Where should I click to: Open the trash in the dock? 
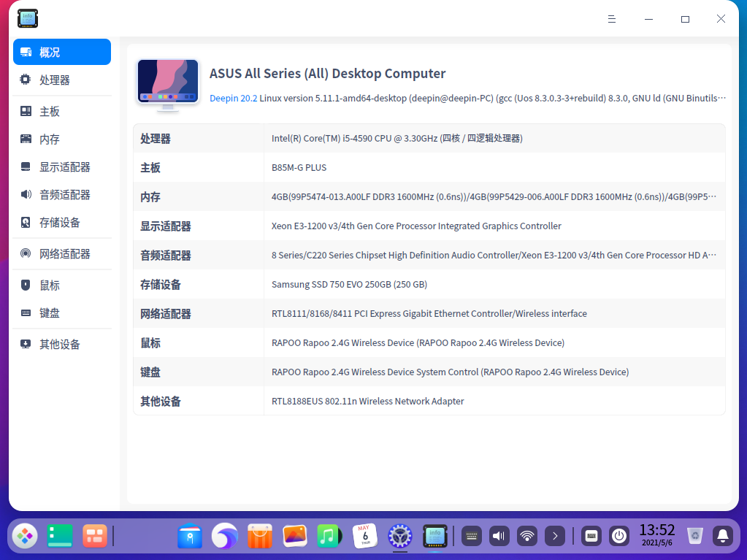point(695,536)
